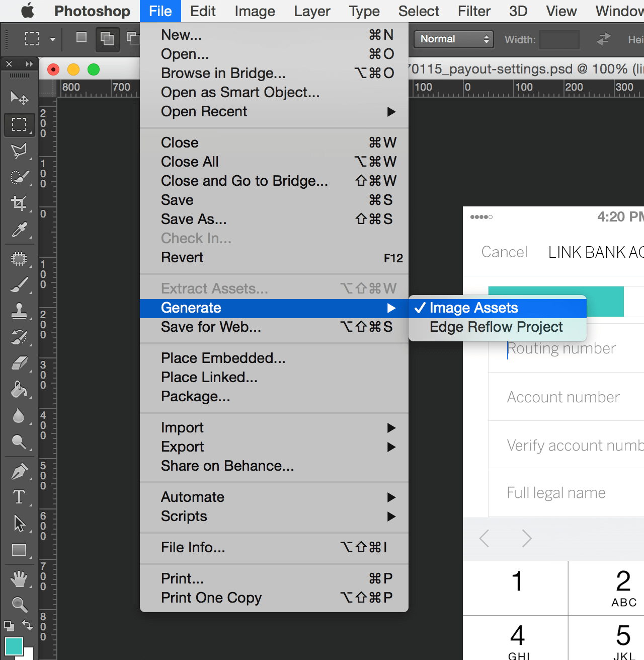The image size is (644, 660).
Task: Select the Crop tool
Action: [x=19, y=203]
